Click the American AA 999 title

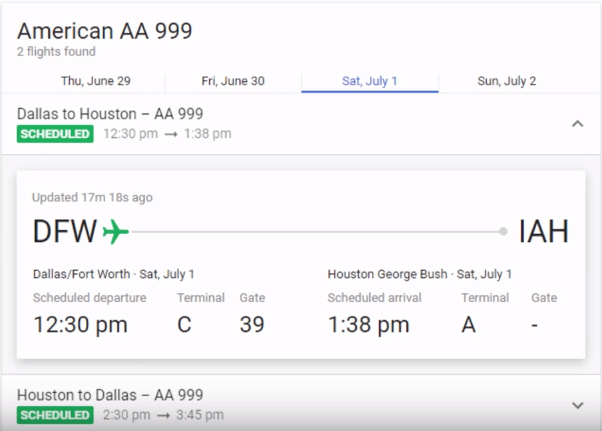[104, 31]
